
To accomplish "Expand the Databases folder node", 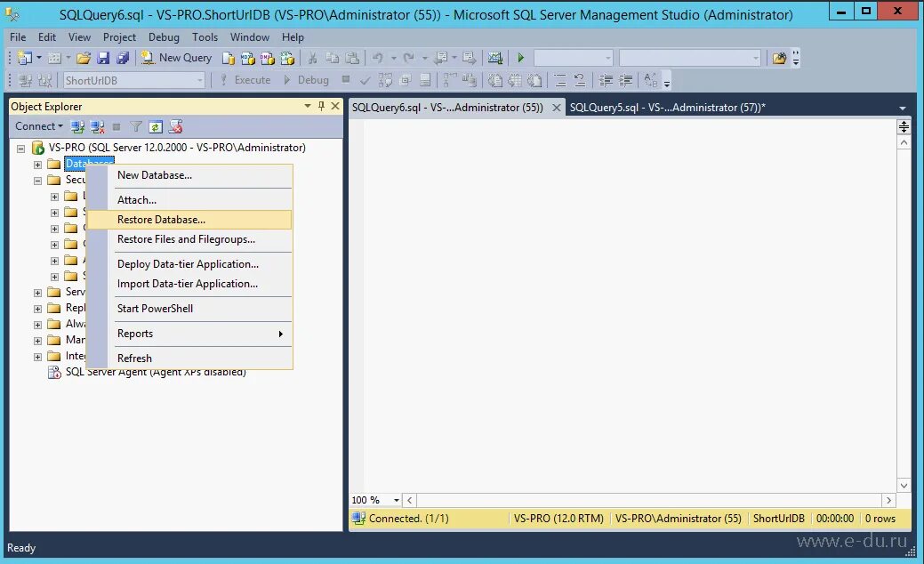I will [37, 165].
